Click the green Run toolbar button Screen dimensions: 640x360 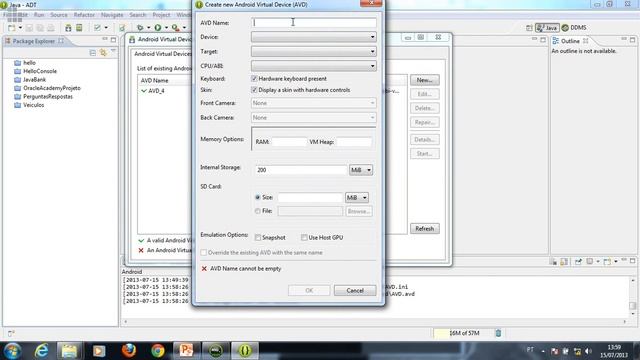(x=158, y=28)
